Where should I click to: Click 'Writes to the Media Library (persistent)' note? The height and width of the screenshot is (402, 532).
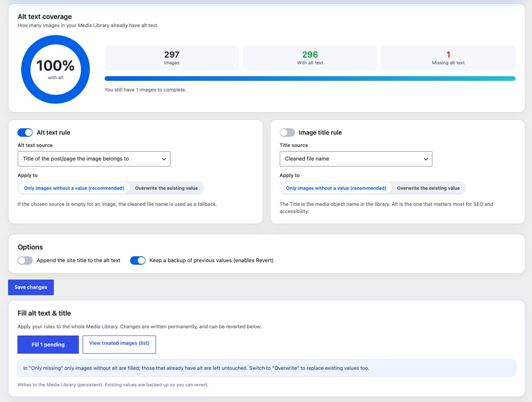click(113, 385)
